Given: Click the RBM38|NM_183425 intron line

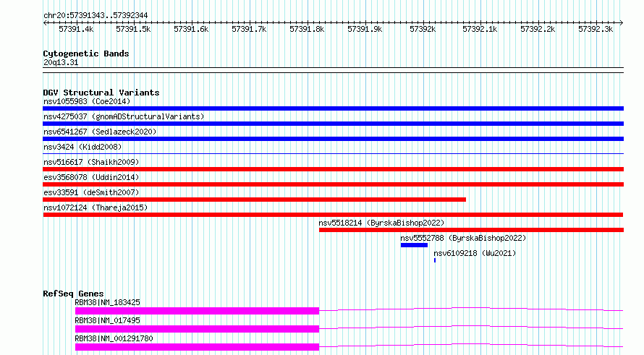Looking at the screenshot, I should tap(471, 309).
